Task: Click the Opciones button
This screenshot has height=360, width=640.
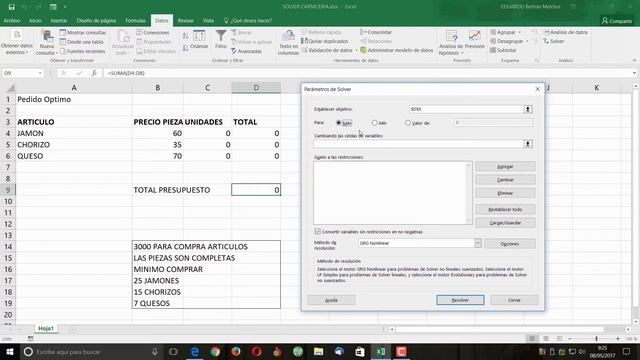Action: click(510, 244)
